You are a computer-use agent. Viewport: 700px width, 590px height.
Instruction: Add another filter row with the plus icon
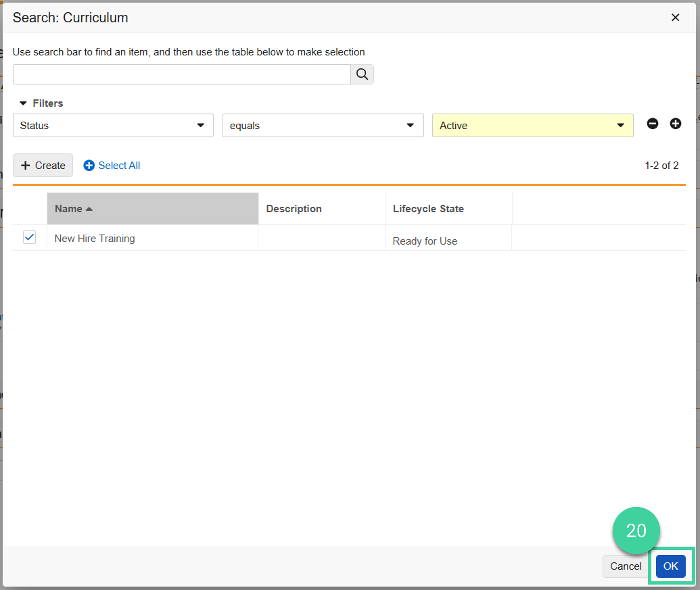(675, 124)
